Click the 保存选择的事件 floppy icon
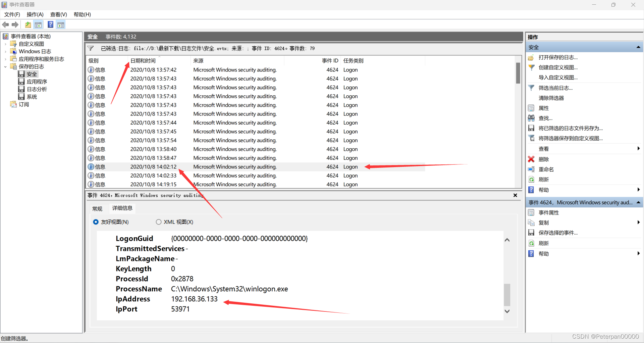The width and height of the screenshot is (644, 343). (x=531, y=233)
